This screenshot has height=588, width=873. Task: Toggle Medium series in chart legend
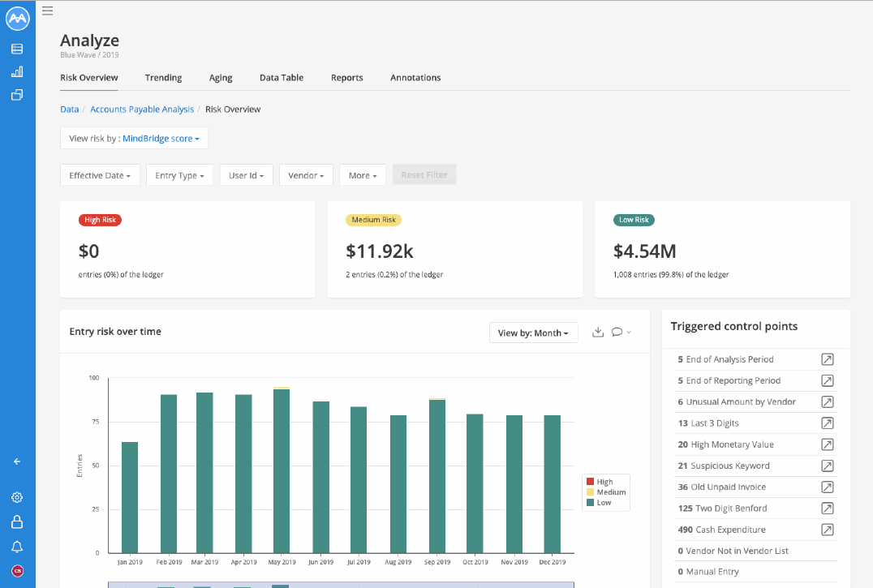[606, 492]
